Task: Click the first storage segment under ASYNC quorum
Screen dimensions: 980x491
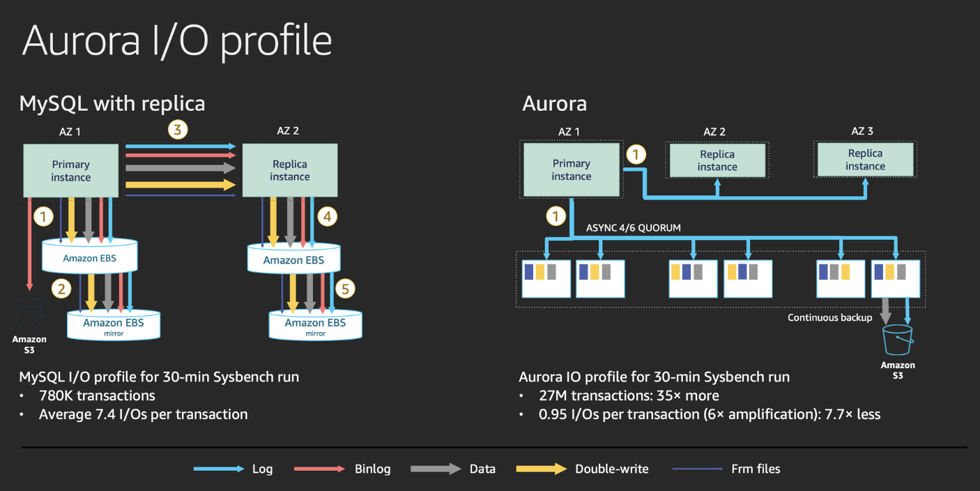Action: (x=546, y=278)
